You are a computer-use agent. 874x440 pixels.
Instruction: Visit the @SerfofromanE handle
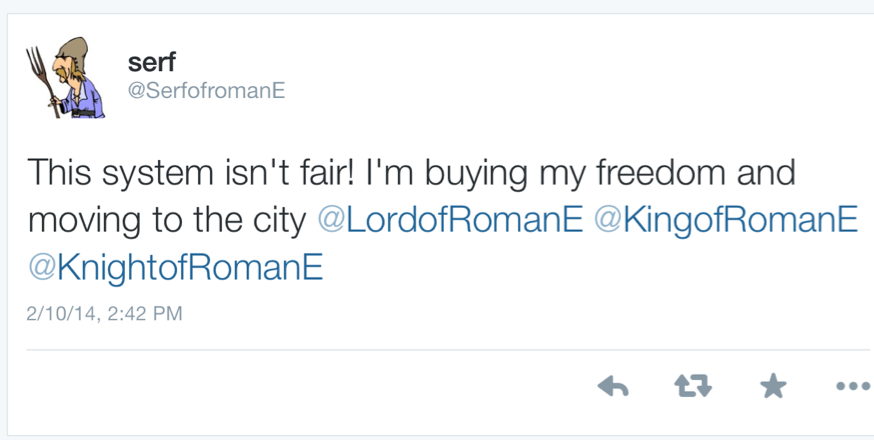coord(207,90)
